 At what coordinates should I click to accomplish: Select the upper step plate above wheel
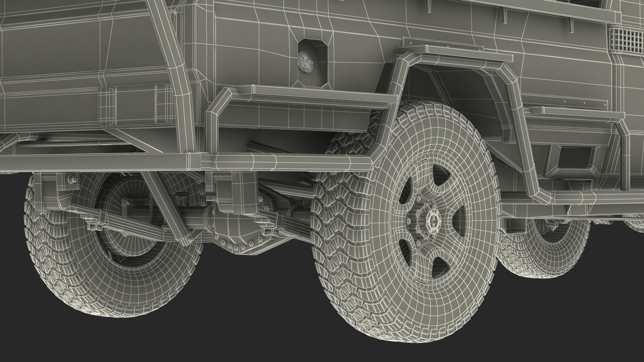[x=455, y=53]
